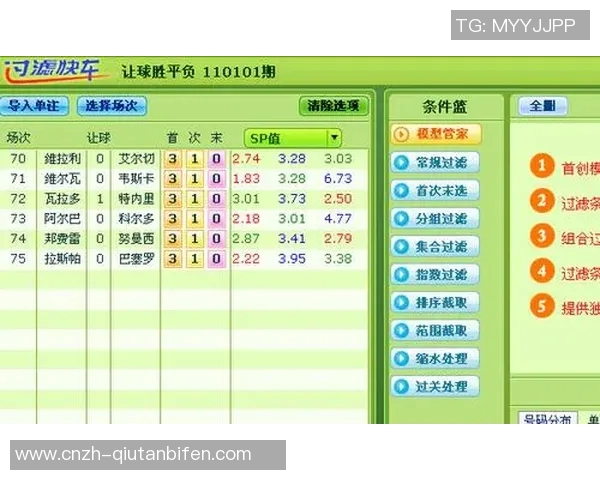Image resolution: width=600 pixels, height=480 pixels.
Task: Toggle result 1 for match 75
Action: 195,259
